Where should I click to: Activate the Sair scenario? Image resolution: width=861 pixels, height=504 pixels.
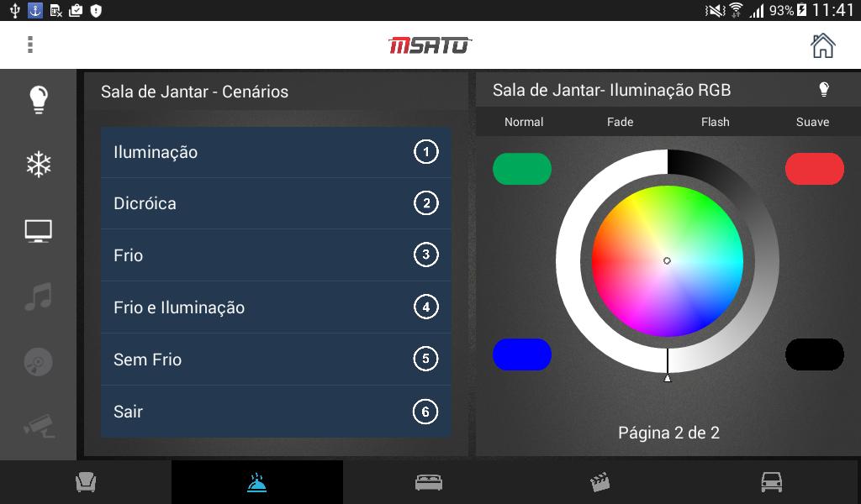[x=276, y=412]
